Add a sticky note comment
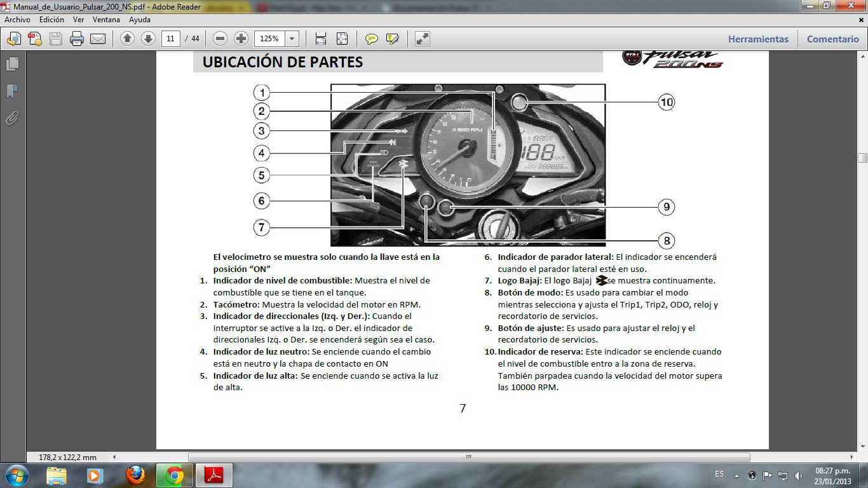 [x=372, y=39]
